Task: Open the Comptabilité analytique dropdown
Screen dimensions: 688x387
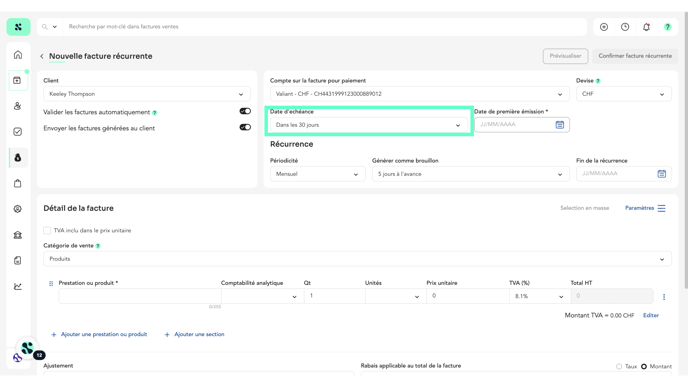Action: click(x=262, y=296)
